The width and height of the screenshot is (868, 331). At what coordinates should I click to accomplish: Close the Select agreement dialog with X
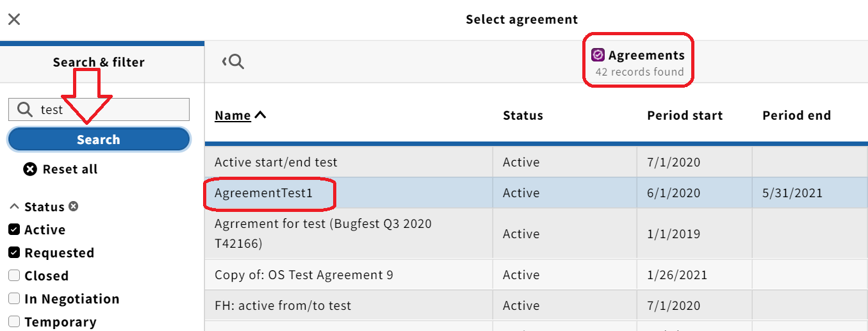pyautogui.click(x=14, y=19)
